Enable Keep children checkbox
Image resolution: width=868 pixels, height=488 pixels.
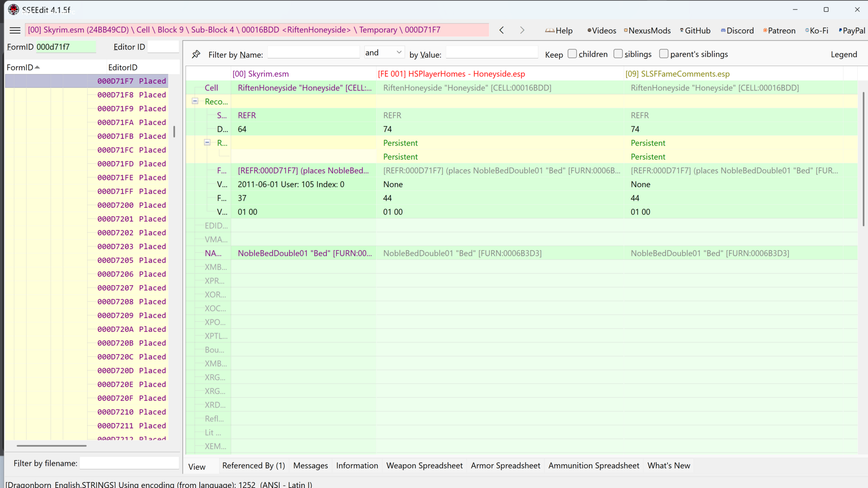572,54
